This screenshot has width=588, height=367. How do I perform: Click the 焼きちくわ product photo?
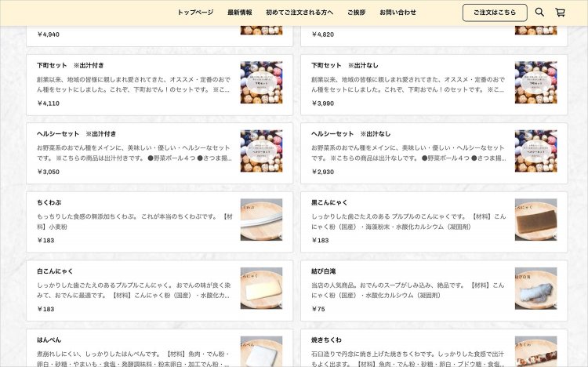pyautogui.click(x=536, y=351)
